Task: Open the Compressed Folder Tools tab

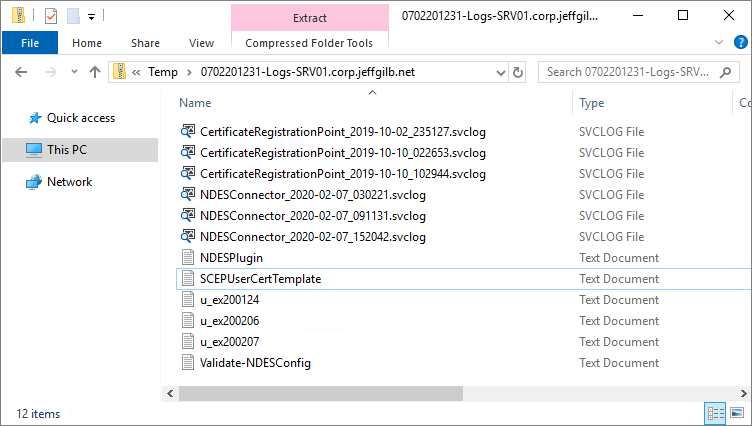Action: [x=309, y=43]
